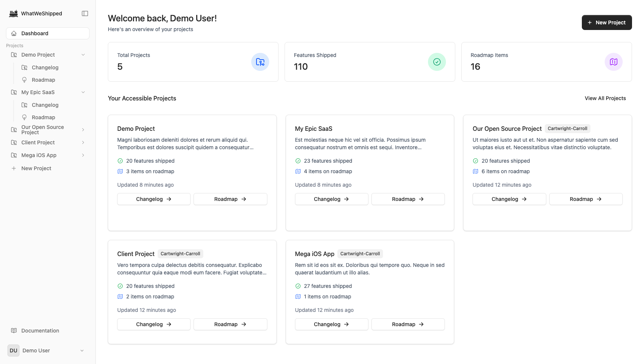Follow the View All Projects link
Viewport: 644px width, 364px height.
coord(605,98)
